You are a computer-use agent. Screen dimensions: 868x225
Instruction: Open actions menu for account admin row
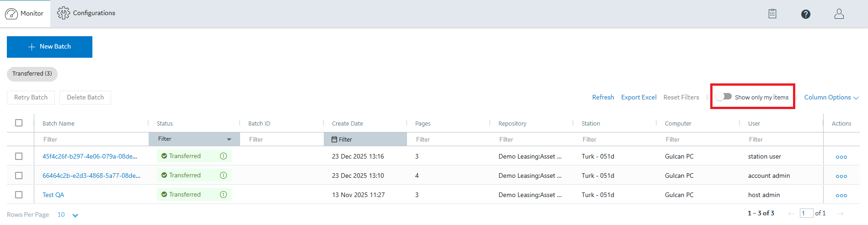841,176
